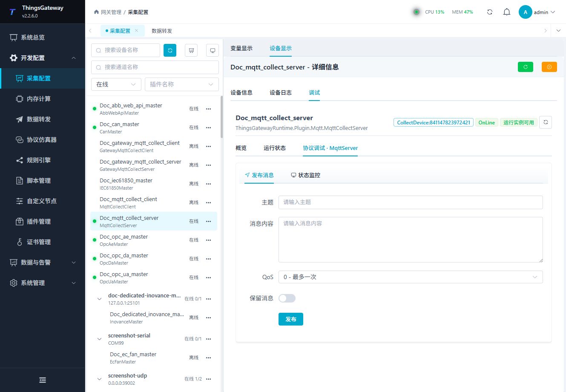The image size is (566, 392).
Task: Close the 采集配置 page tab
Action: [x=136, y=31]
